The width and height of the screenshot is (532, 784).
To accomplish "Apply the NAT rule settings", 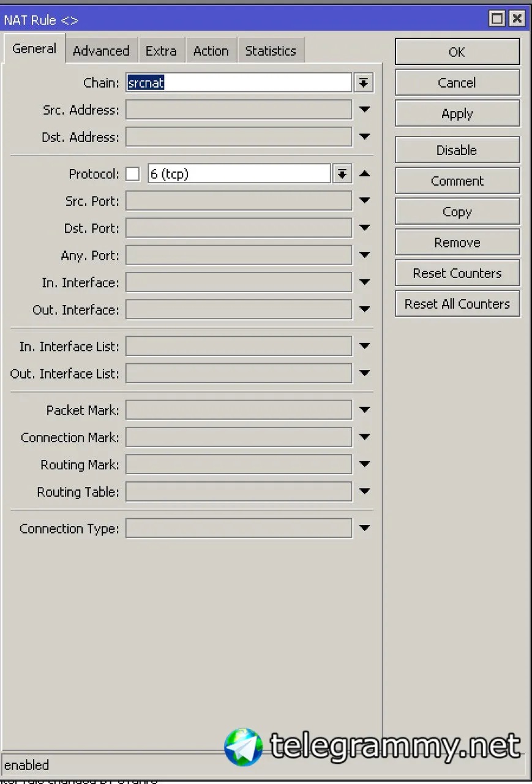I will [x=457, y=114].
